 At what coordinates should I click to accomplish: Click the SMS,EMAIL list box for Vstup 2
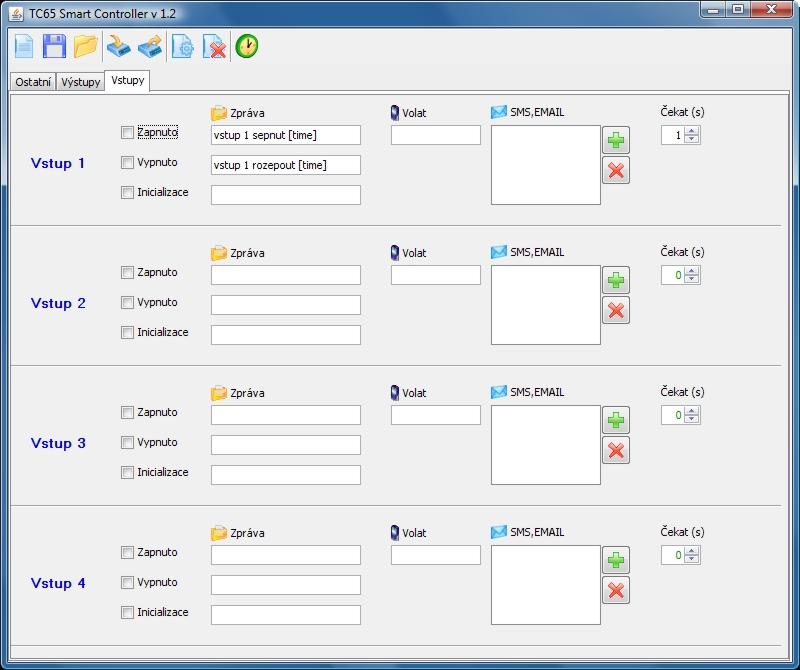point(546,305)
